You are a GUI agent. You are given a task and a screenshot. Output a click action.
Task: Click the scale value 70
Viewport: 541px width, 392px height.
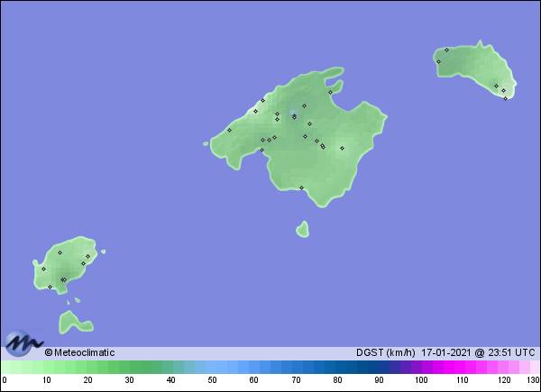296,380
